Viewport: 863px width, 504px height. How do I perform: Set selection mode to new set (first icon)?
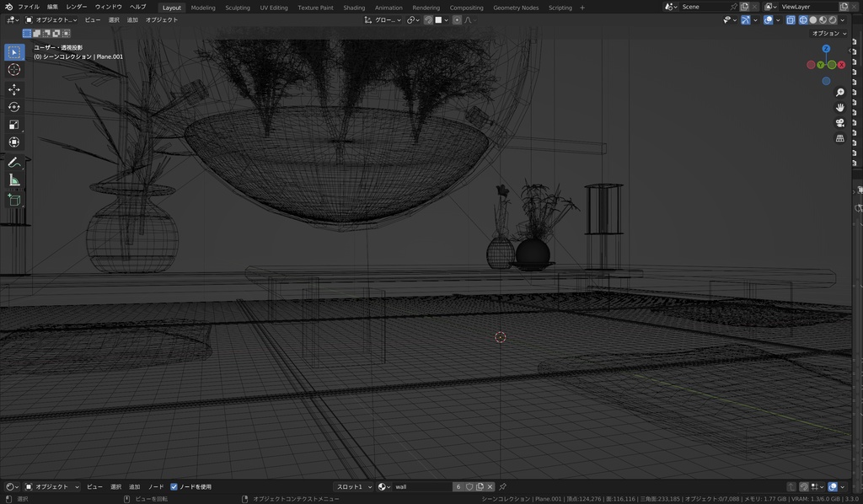[26, 34]
